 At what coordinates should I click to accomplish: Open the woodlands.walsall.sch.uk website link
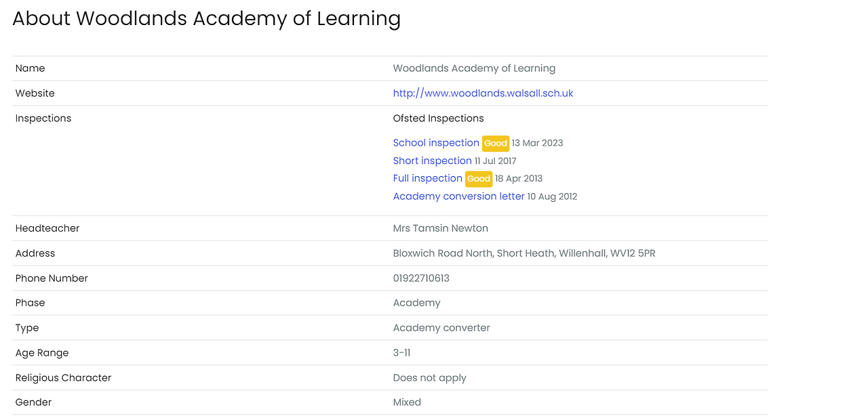tap(483, 93)
